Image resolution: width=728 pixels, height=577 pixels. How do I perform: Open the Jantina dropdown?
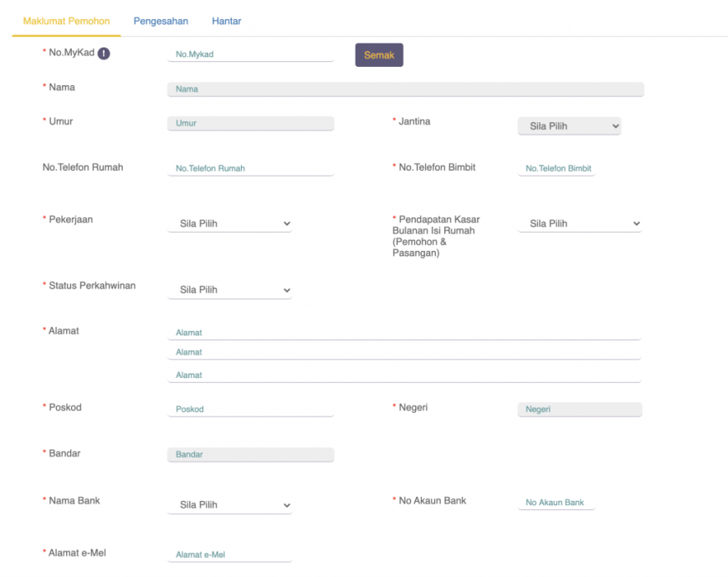(569, 126)
